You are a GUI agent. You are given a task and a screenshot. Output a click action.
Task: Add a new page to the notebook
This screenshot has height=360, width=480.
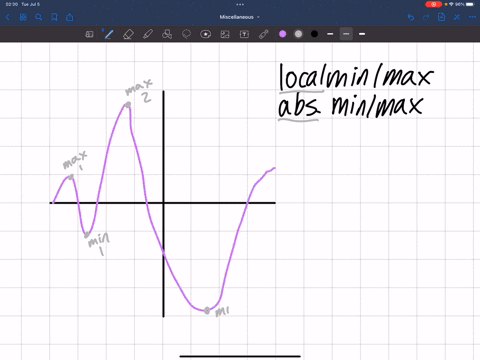tap(441, 17)
